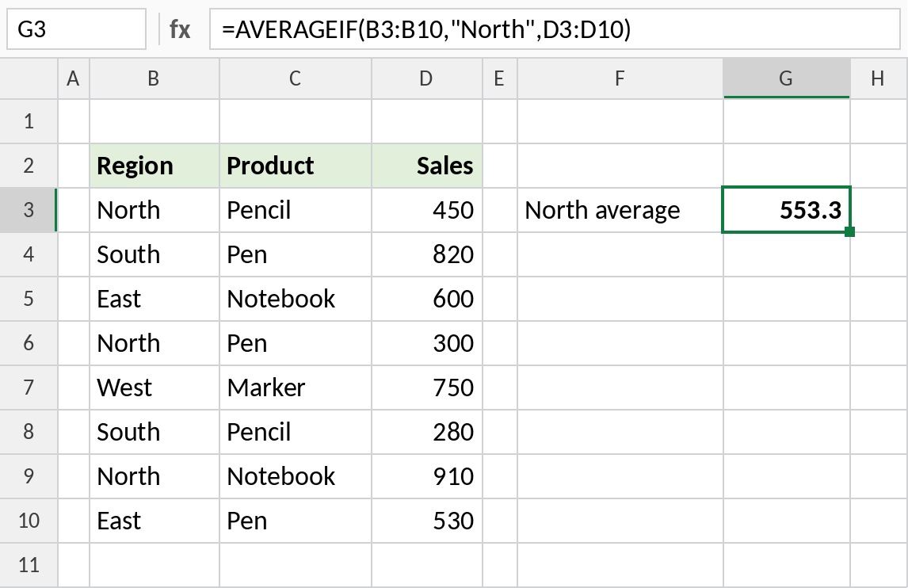
Task: Select the cell with 600
Action: (x=427, y=299)
